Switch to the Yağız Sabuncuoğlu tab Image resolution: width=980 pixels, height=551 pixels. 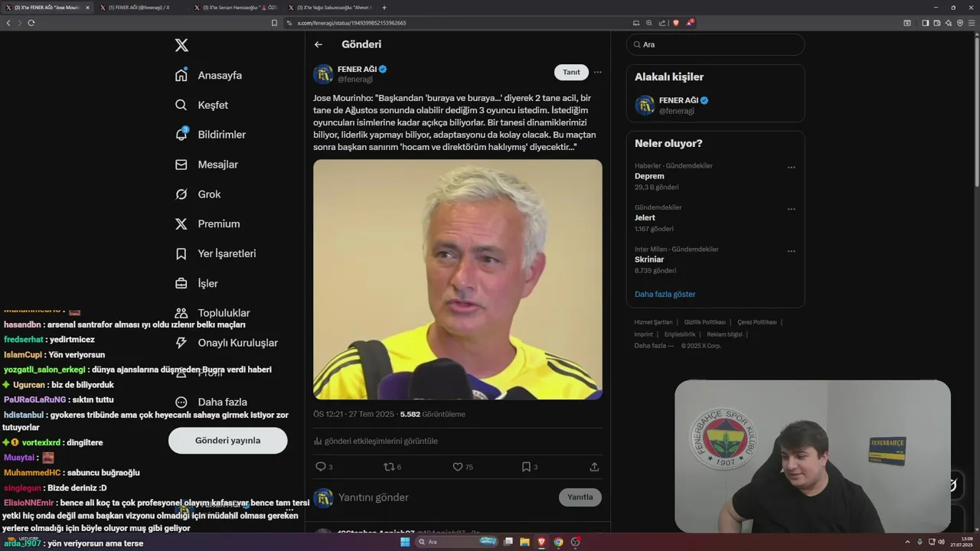[x=329, y=8]
